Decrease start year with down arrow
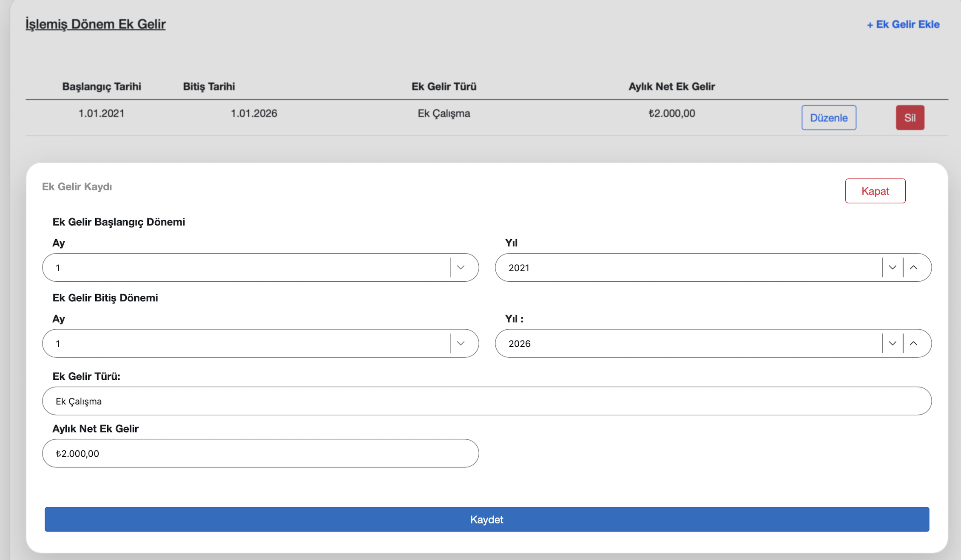Viewport: 961px width, 560px height. (x=892, y=268)
